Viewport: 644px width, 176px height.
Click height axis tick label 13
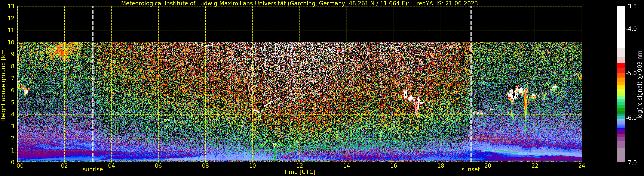(x=12, y=6)
